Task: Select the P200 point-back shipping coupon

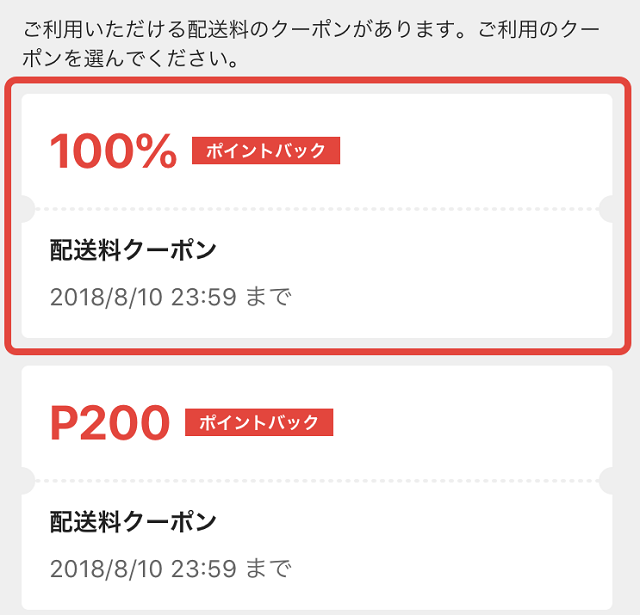Action: [317, 488]
